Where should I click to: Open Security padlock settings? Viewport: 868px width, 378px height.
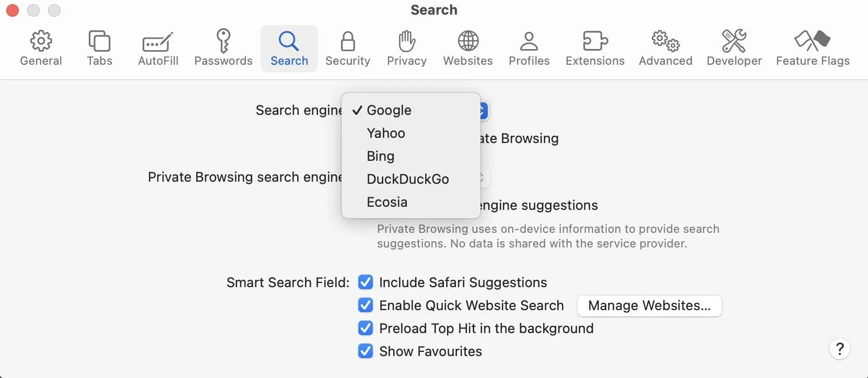tap(348, 49)
